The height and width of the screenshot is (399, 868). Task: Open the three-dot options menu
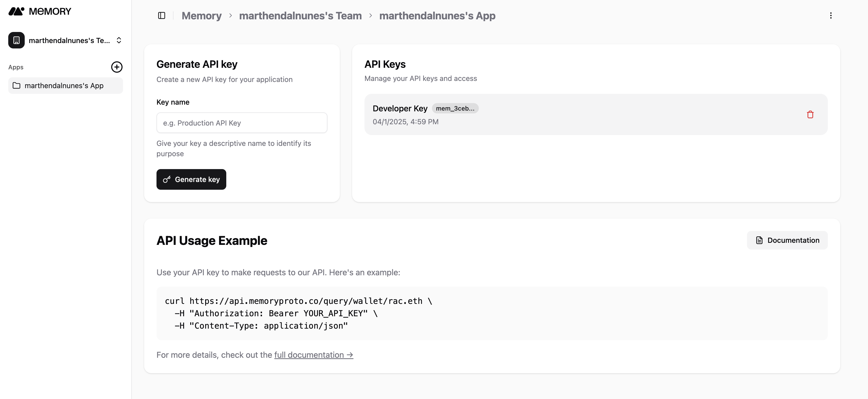[x=831, y=15]
